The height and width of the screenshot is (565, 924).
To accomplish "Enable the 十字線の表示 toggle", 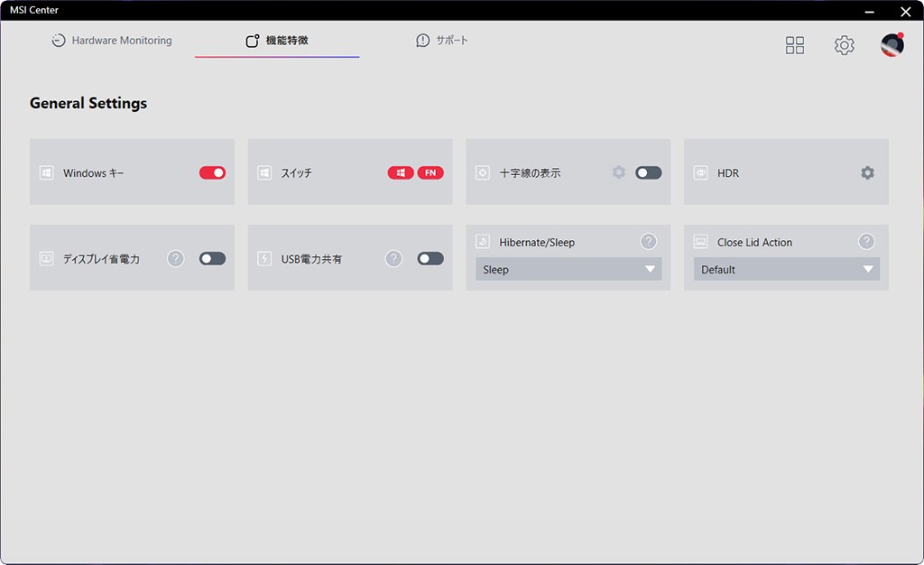I will (x=648, y=172).
